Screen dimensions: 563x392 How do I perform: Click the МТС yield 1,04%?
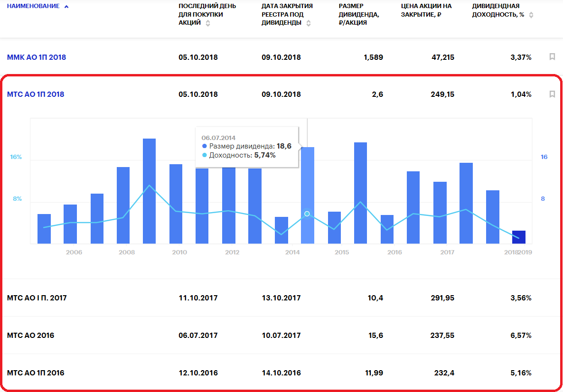[x=521, y=94]
